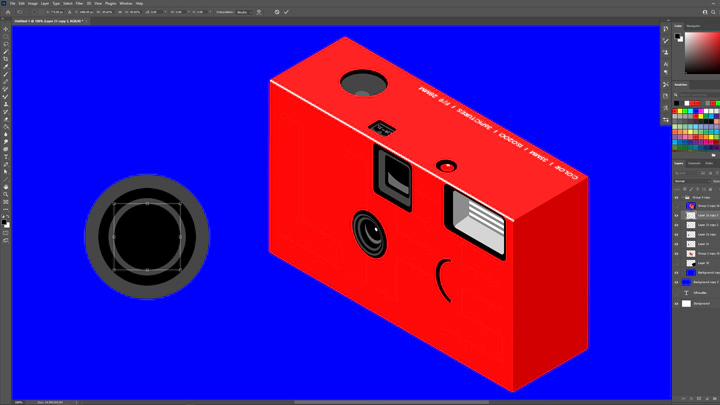Show the hidden Layer 30 layer
This screenshot has height=405, width=720.
676,263
